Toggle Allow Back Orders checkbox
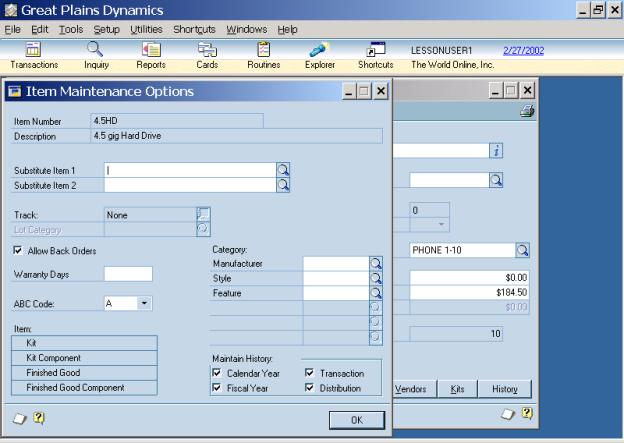Image resolution: width=624 pixels, height=443 pixels. 18,250
